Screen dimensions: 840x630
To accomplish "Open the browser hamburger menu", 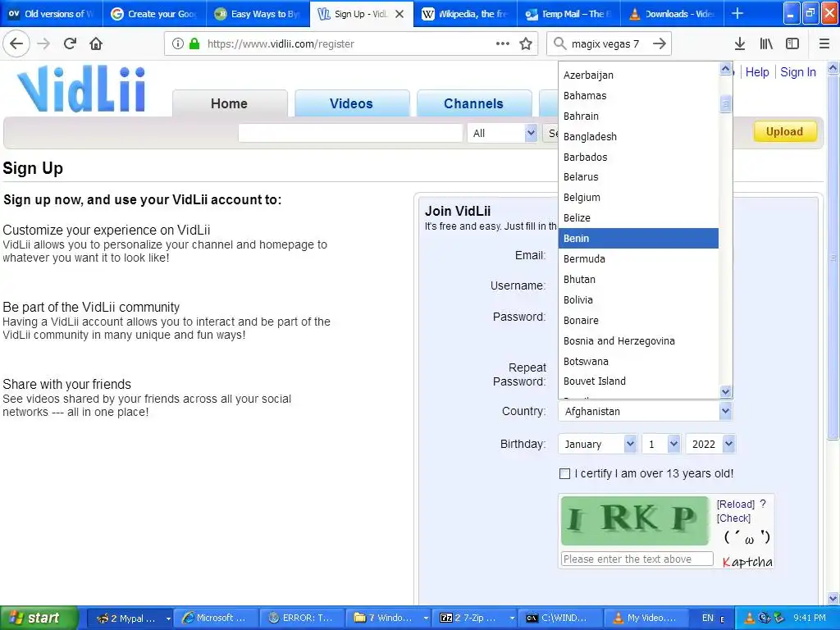I will click(824, 43).
